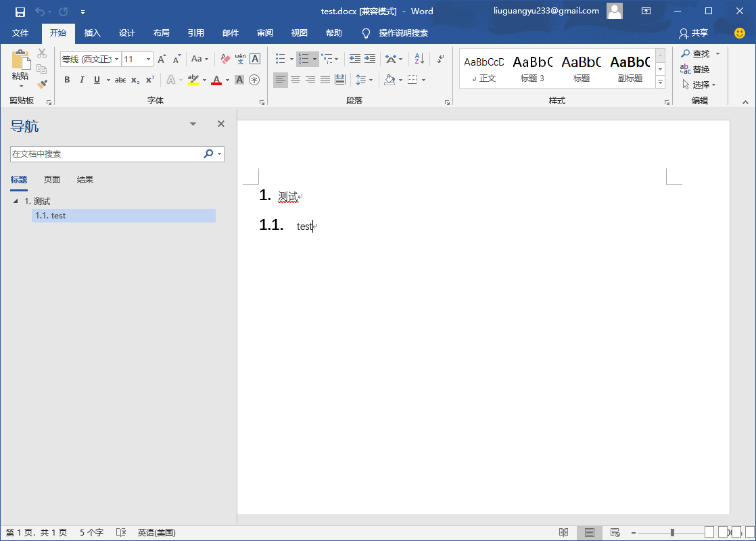
Task: Center-align the paragraph text
Action: click(x=296, y=80)
